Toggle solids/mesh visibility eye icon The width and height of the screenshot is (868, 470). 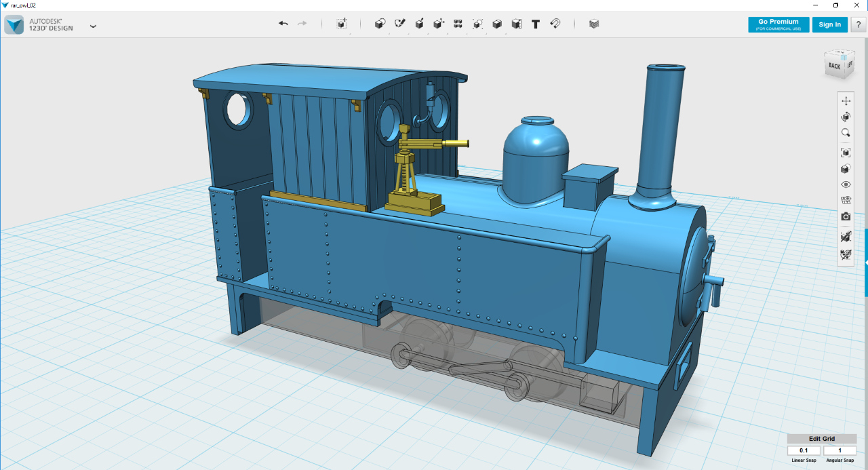tap(846, 184)
